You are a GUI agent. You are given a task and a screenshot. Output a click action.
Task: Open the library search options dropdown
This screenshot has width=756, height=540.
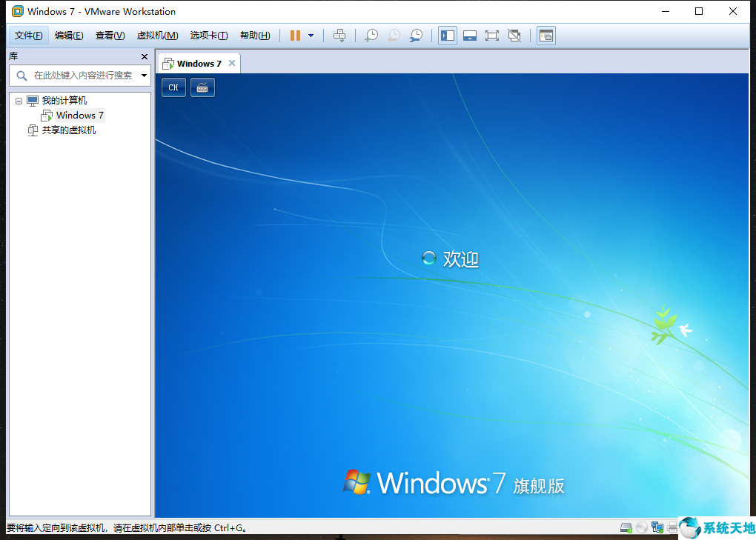[144, 75]
